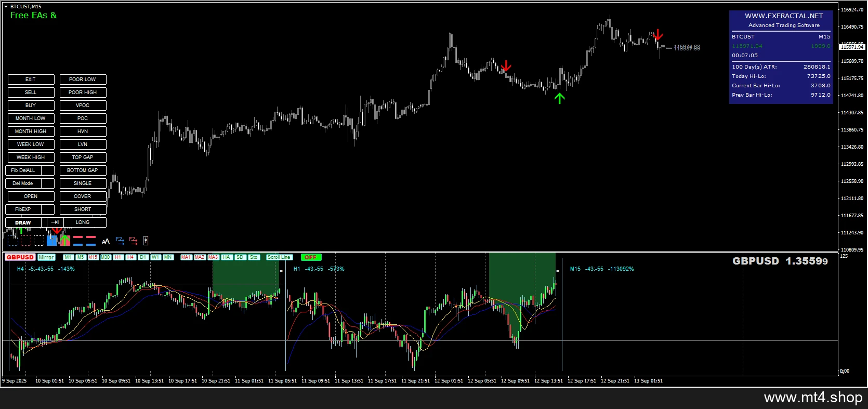
Task: Toggle the Sto stochastic indicator
Action: [x=254, y=257]
